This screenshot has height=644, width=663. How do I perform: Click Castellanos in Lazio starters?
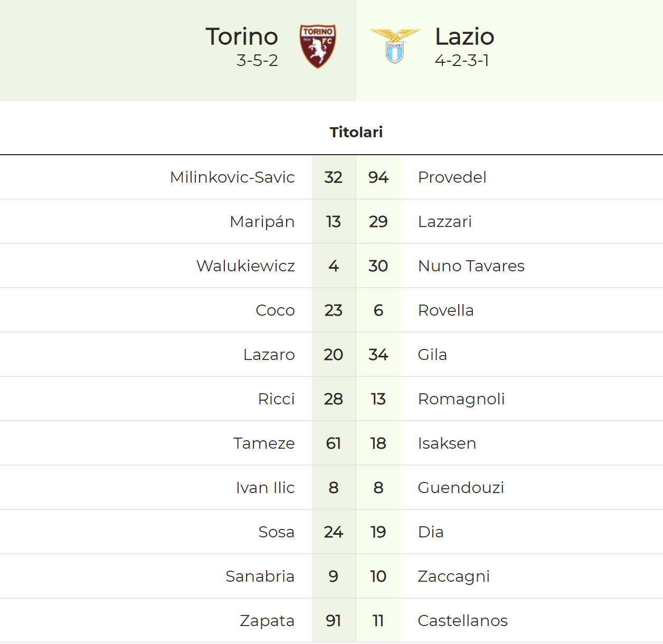[462, 621]
